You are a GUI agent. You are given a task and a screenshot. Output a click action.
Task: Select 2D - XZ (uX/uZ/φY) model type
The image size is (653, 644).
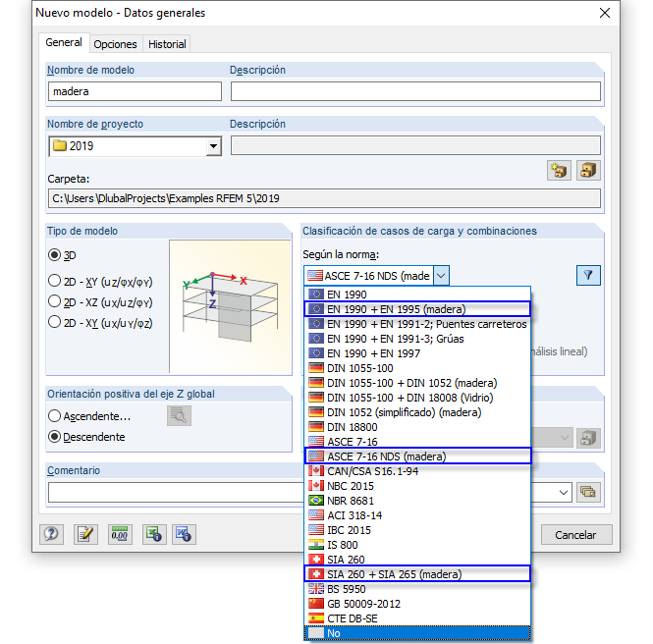(x=54, y=301)
